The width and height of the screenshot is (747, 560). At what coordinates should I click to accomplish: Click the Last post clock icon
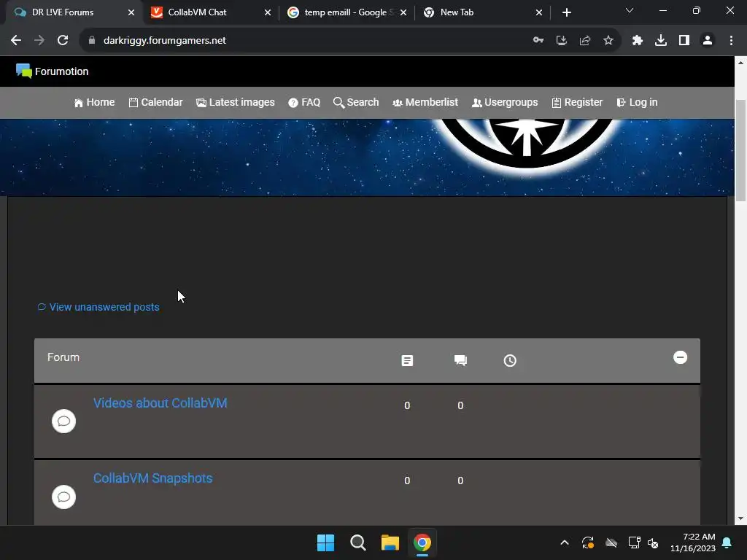pyautogui.click(x=510, y=360)
